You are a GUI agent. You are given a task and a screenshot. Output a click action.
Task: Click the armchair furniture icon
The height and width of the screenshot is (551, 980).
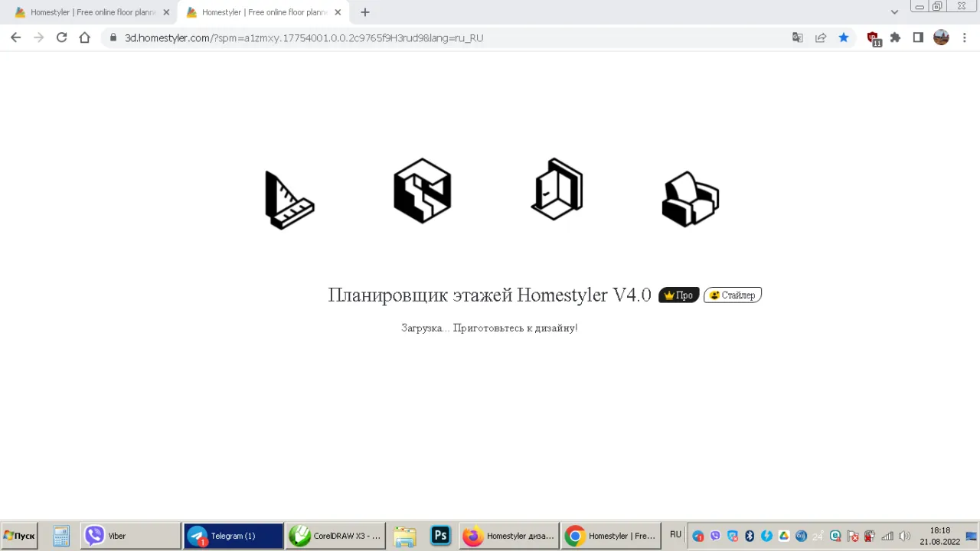690,199
